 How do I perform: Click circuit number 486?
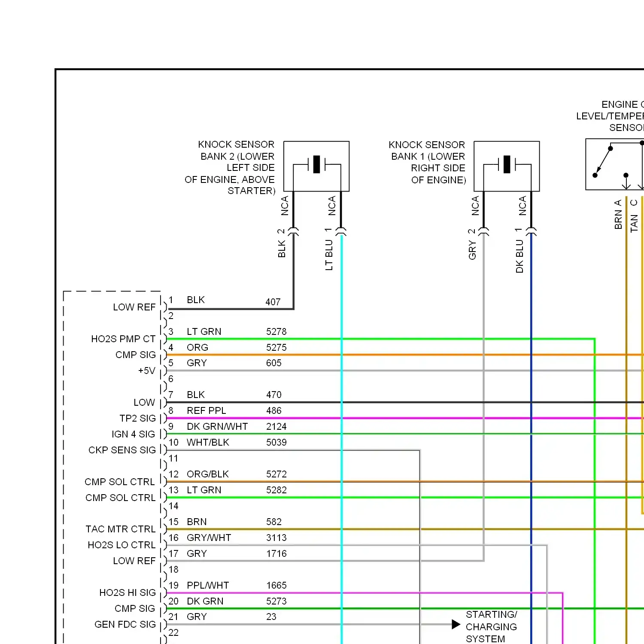(273, 411)
